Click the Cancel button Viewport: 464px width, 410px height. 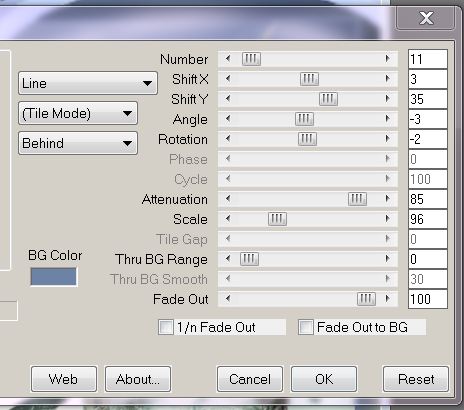click(250, 379)
